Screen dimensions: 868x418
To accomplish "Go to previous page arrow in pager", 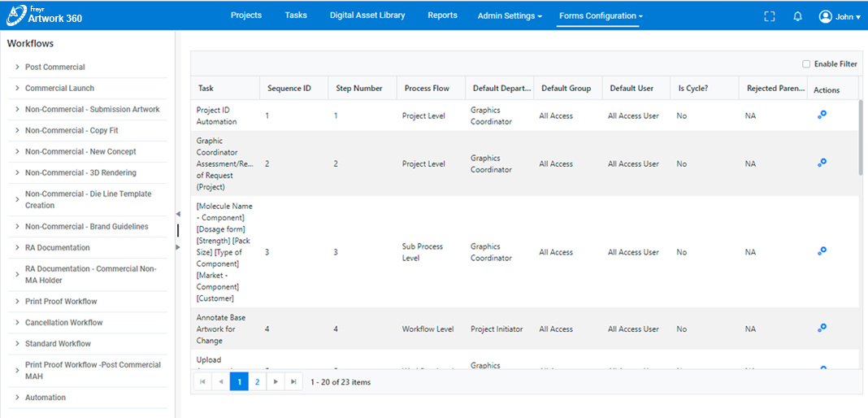I will [221, 381].
